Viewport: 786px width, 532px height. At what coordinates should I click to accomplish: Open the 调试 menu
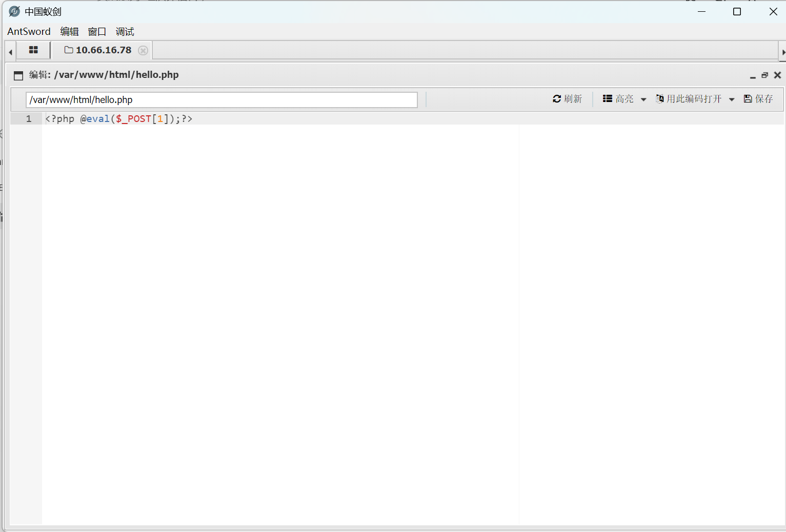tap(125, 32)
